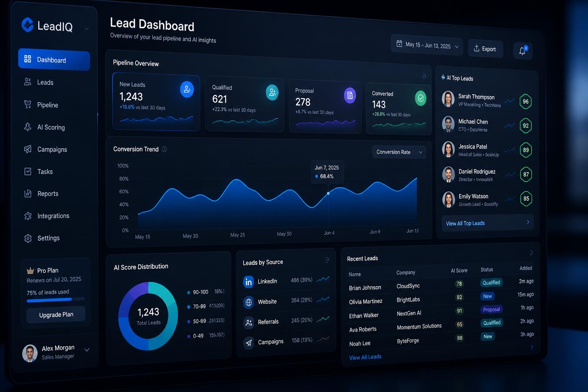Open the Dashboard menu item

pos(54,59)
